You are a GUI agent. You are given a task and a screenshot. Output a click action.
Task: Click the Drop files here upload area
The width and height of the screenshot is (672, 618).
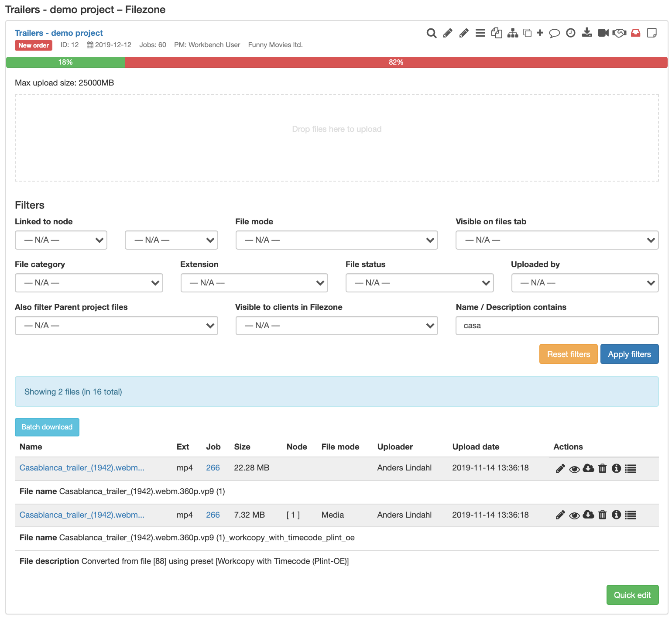pos(337,138)
